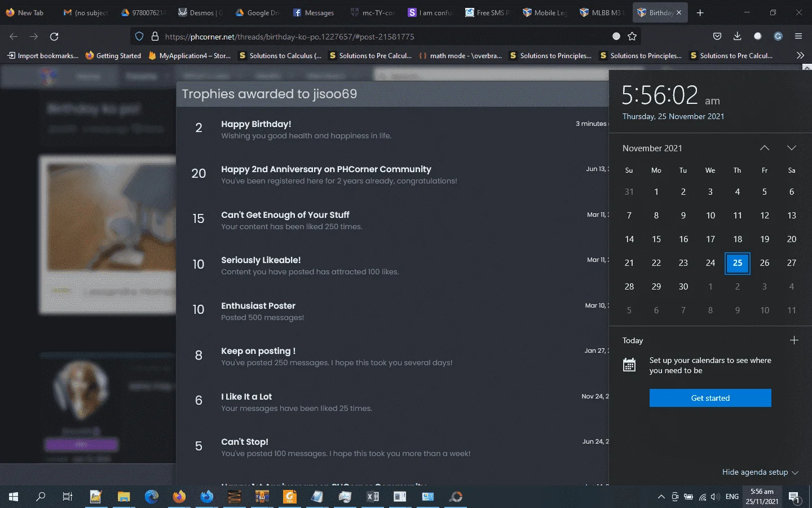
Task: Open Firefox application menu (hamburger)
Action: 798,36
